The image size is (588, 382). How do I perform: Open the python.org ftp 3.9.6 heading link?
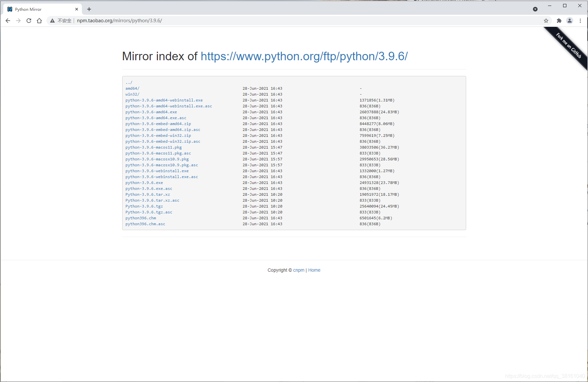click(304, 56)
